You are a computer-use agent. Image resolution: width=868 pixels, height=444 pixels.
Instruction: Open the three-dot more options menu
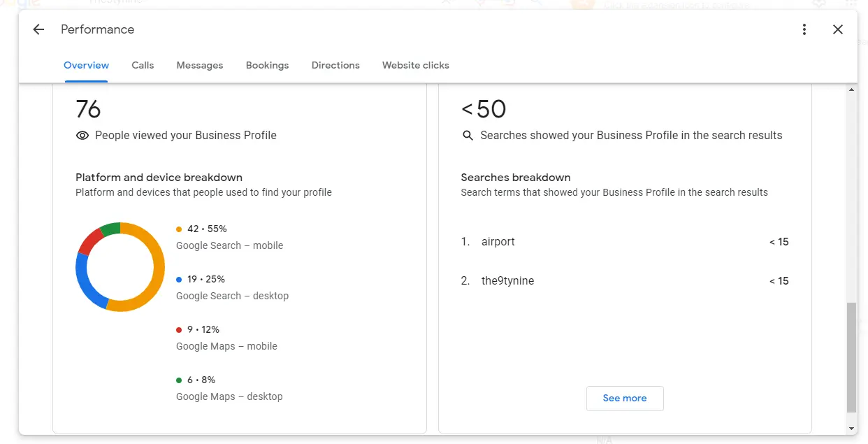tap(804, 29)
